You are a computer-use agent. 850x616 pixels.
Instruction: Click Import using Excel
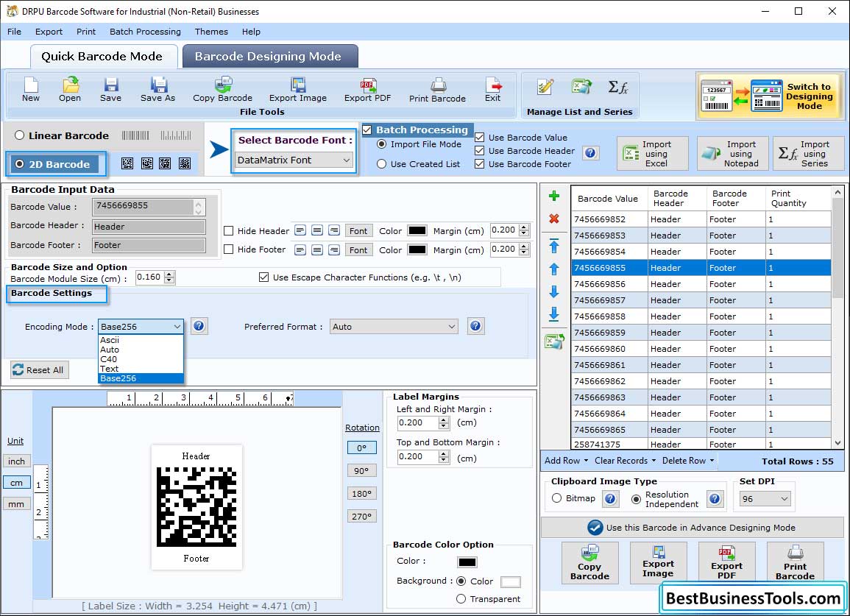[x=653, y=154]
